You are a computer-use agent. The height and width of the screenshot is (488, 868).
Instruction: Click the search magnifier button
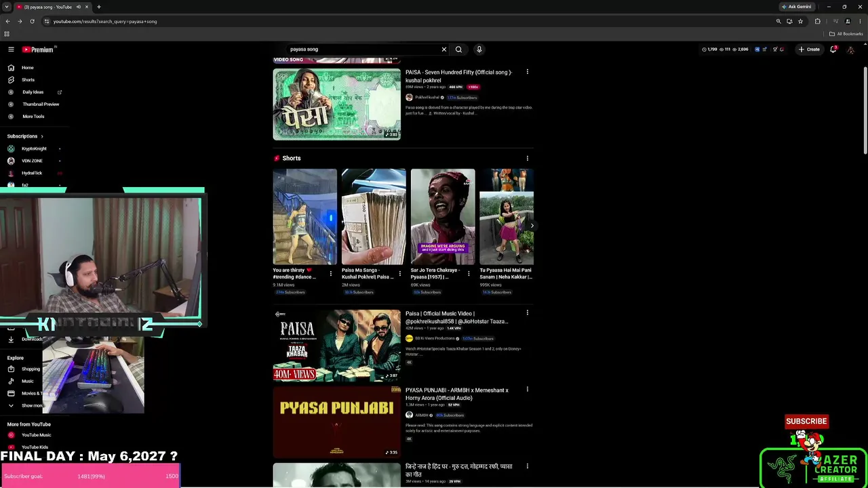pyautogui.click(x=458, y=49)
